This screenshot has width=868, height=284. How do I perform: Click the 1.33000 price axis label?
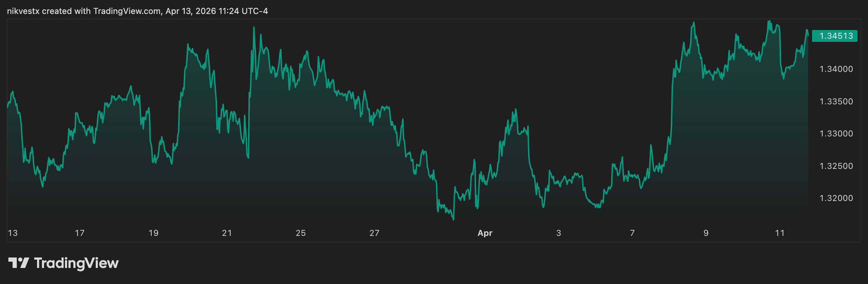tap(836, 134)
